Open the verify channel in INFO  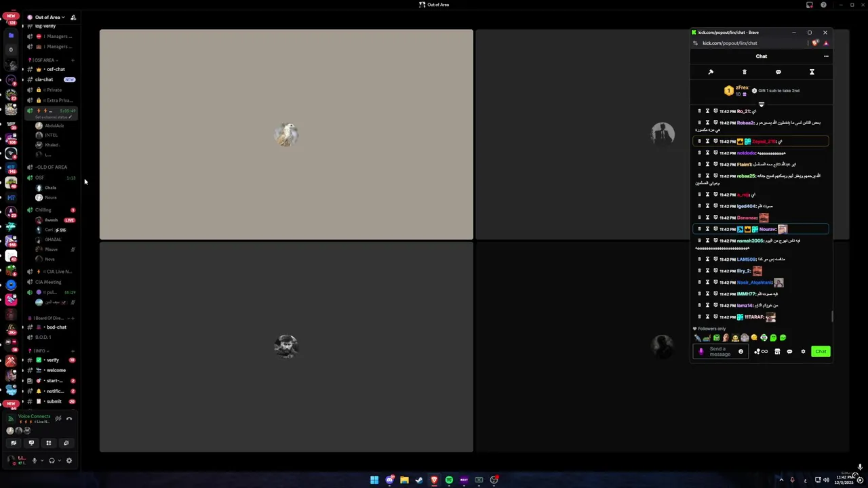tap(51, 360)
